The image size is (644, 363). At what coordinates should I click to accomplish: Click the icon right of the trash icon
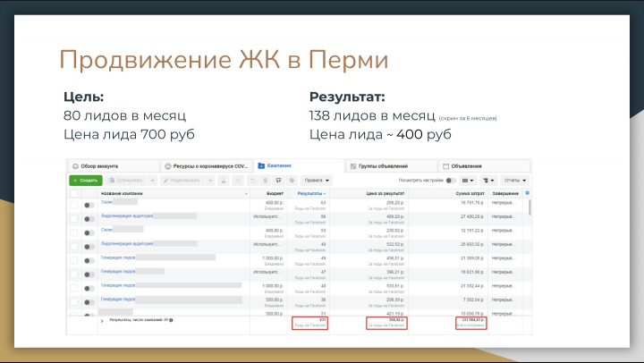coord(278,181)
